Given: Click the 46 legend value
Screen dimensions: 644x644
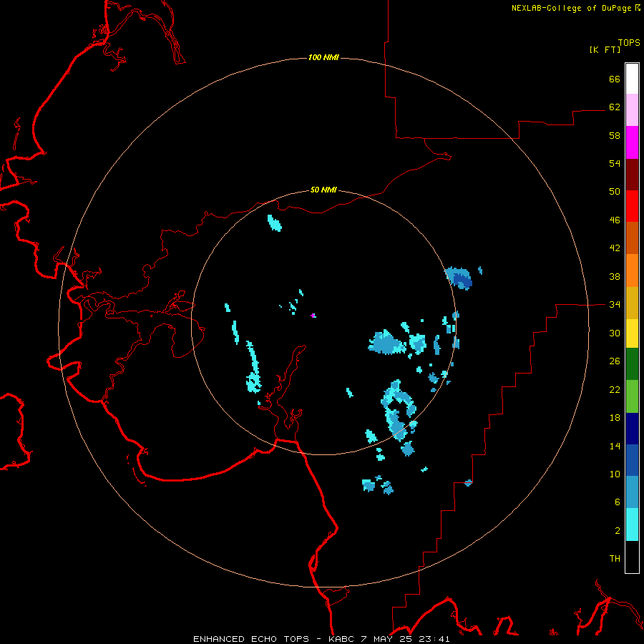Looking at the screenshot, I should tap(615, 220).
